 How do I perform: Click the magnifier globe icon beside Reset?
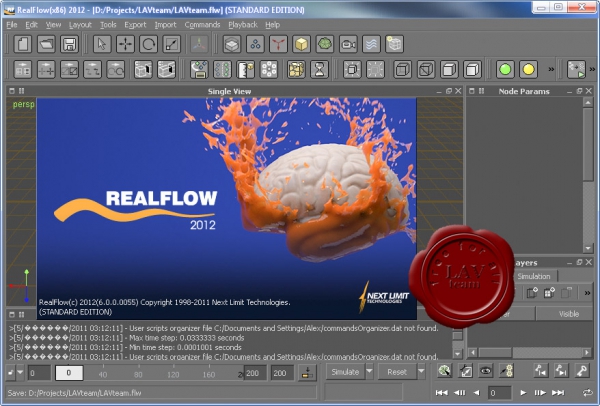pyautogui.click(x=444, y=371)
